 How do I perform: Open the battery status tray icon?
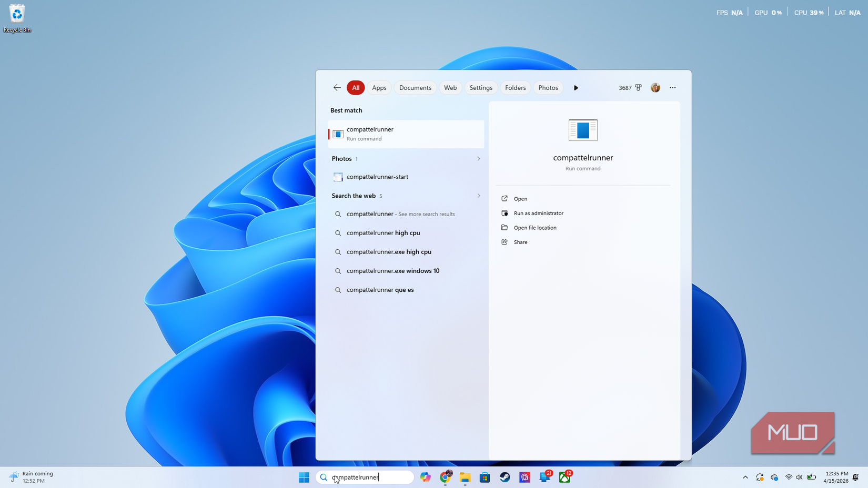tap(812, 477)
